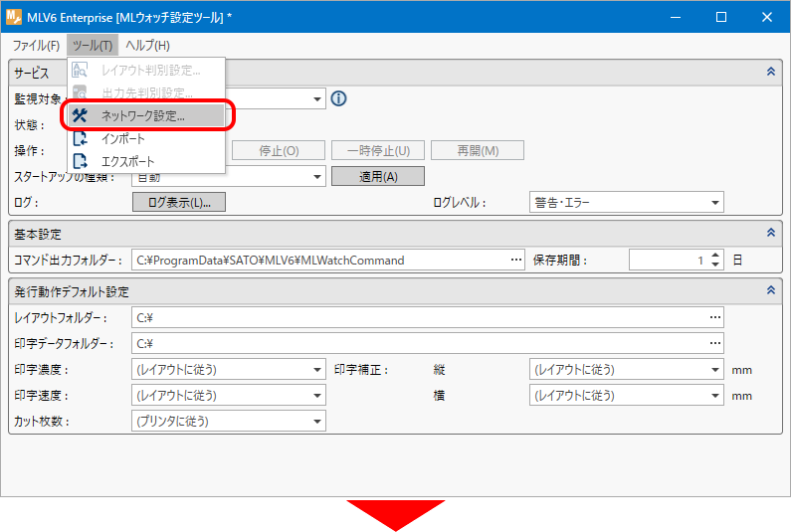Click the MLV6 application icon in title bar

click(x=14, y=17)
